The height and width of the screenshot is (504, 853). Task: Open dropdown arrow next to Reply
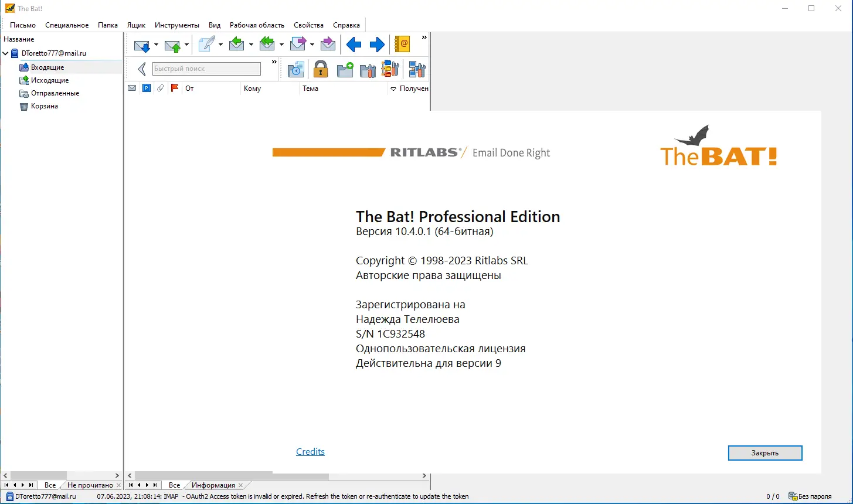251,45
